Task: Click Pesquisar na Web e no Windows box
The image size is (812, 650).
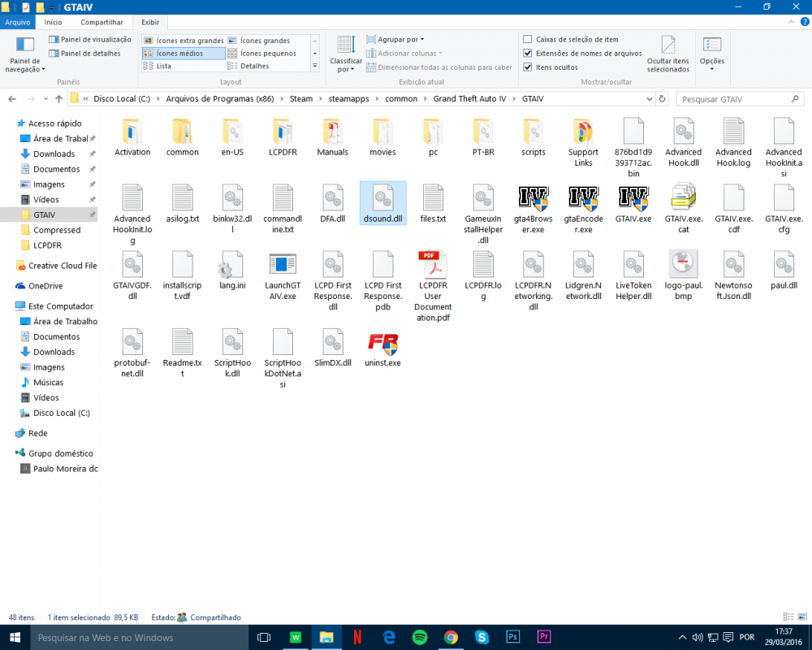Action: (x=140, y=638)
